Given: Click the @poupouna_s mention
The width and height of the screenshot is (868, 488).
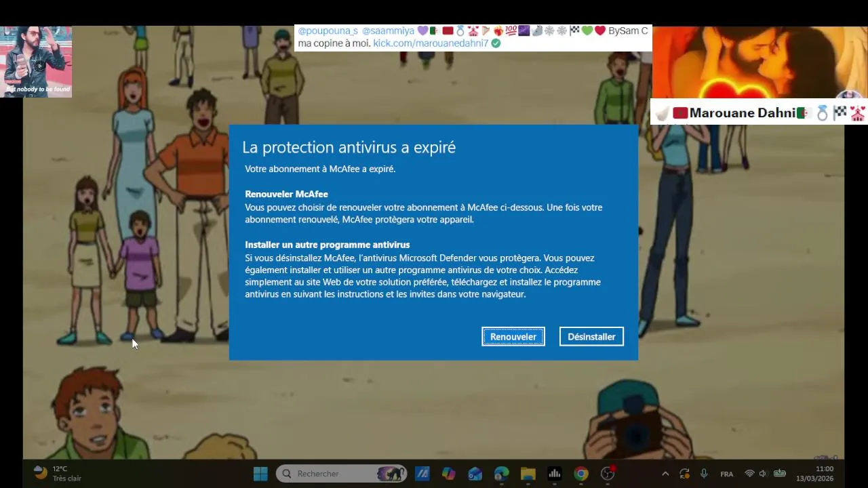Looking at the screenshot, I should pyautogui.click(x=328, y=30).
